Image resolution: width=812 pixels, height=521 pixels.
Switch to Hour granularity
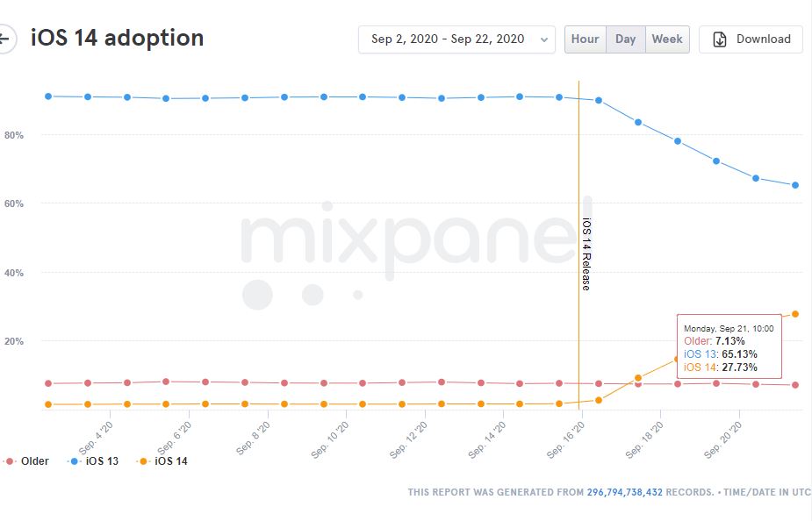tap(585, 39)
